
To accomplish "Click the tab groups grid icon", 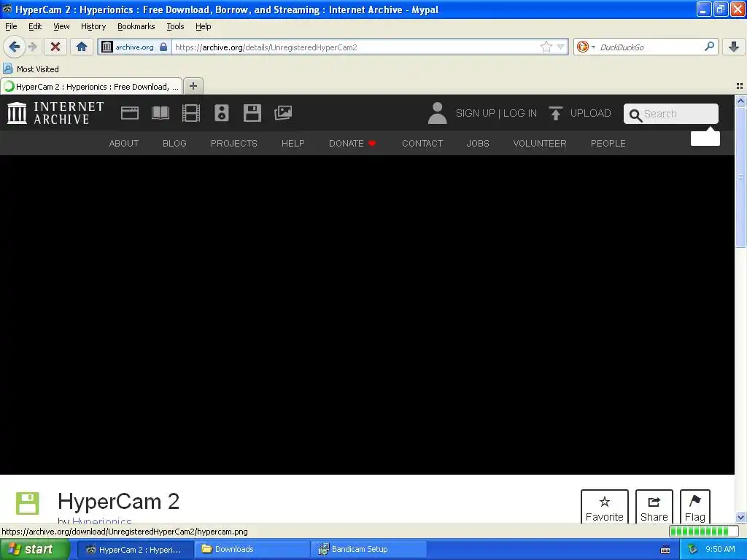I will click(x=740, y=86).
